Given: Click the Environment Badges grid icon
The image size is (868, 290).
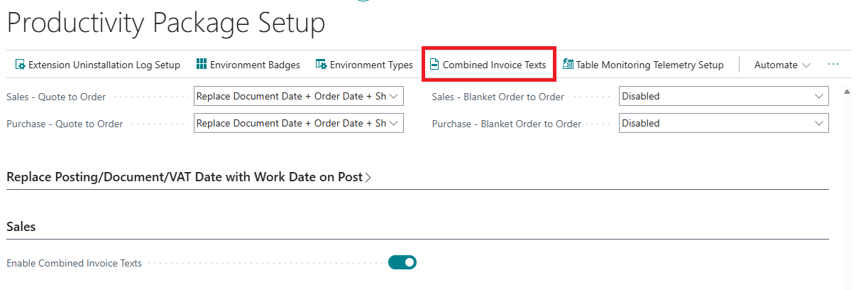Looking at the screenshot, I should pyautogui.click(x=202, y=65).
